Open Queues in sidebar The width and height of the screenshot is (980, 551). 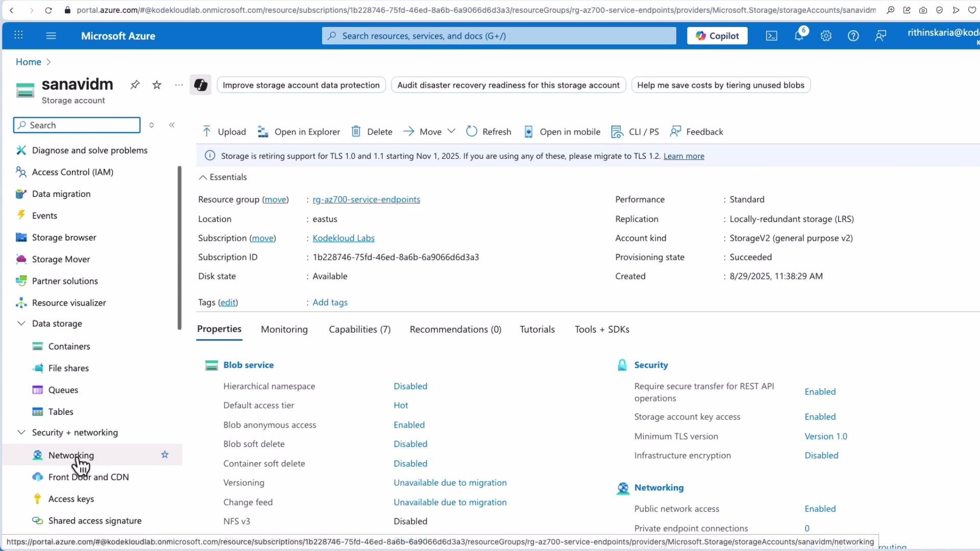(x=63, y=390)
